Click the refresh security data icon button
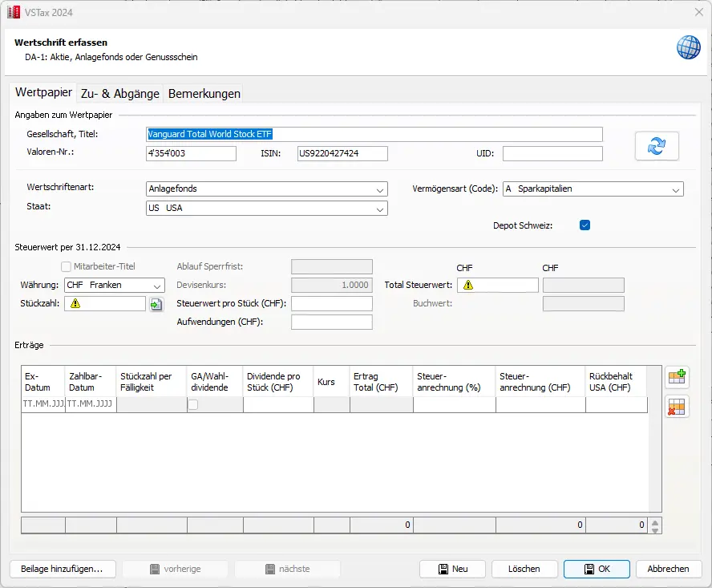The width and height of the screenshot is (712, 588). click(x=657, y=146)
